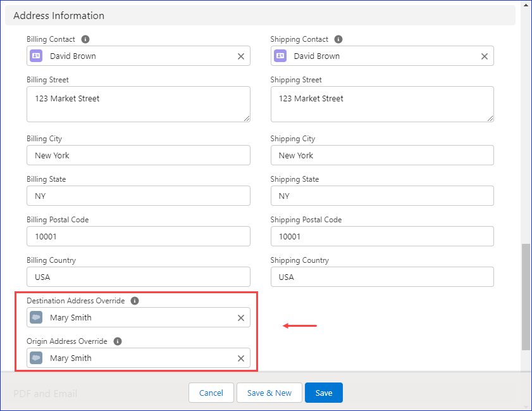Click the Shipping Contact lookup field
The height and width of the screenshot is (411, 532).
382,56
